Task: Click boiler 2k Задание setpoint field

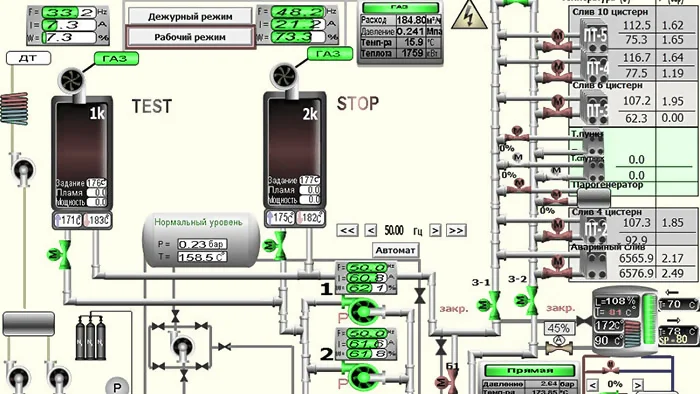Action: point(309,180)
